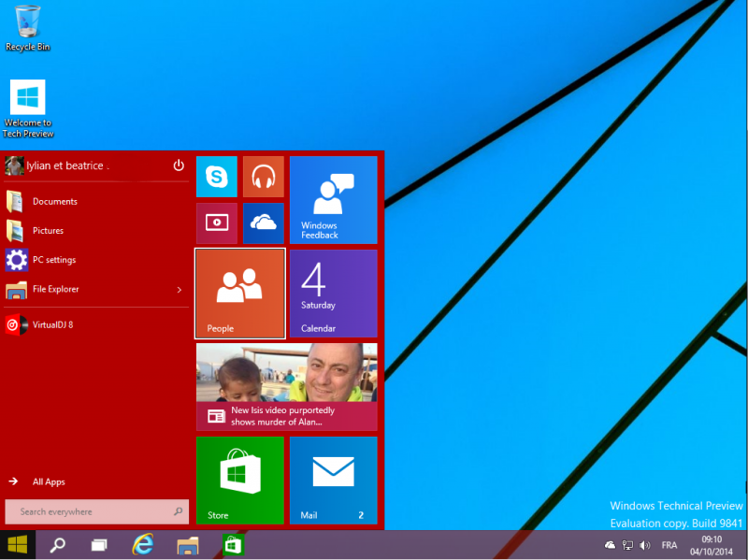Open the Store tile in Start menu

[239, 480]
